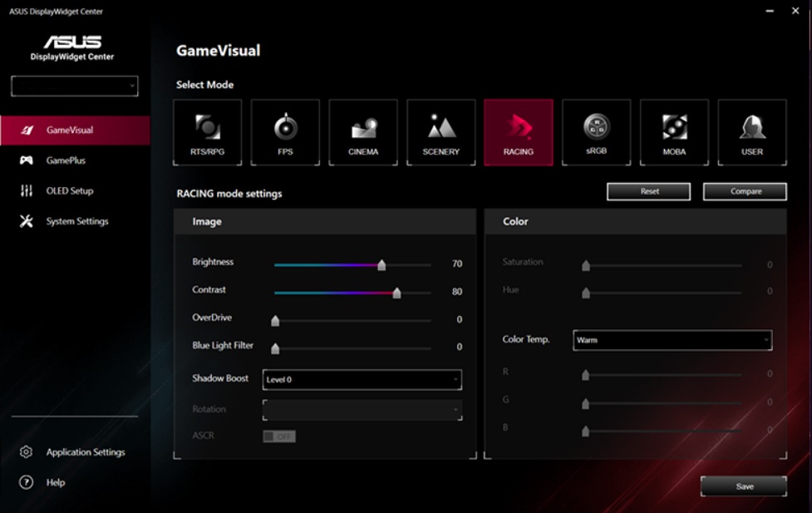812x513 pixels.
Task: Open the Help page
Action: click(x=56, y=482)
